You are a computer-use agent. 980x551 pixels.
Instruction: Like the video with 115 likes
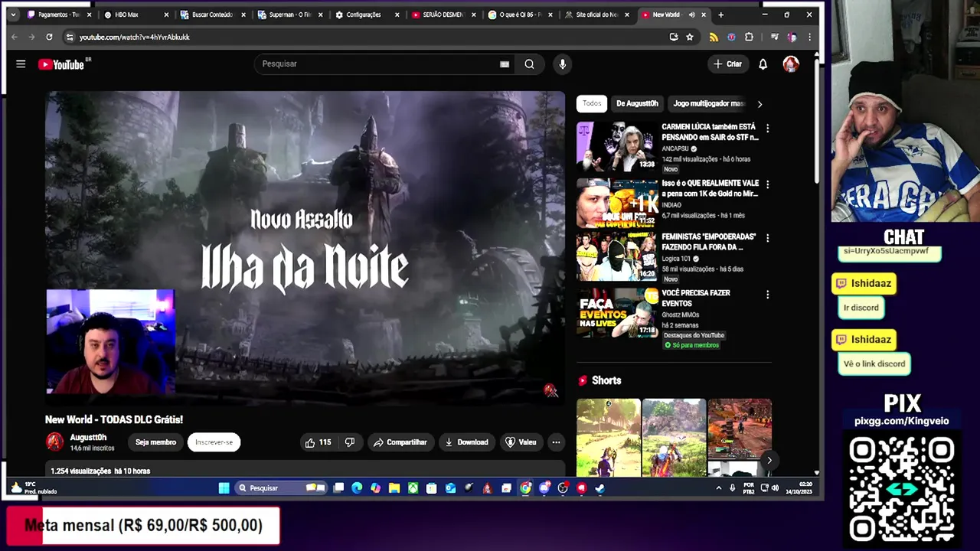click(318, 442)
